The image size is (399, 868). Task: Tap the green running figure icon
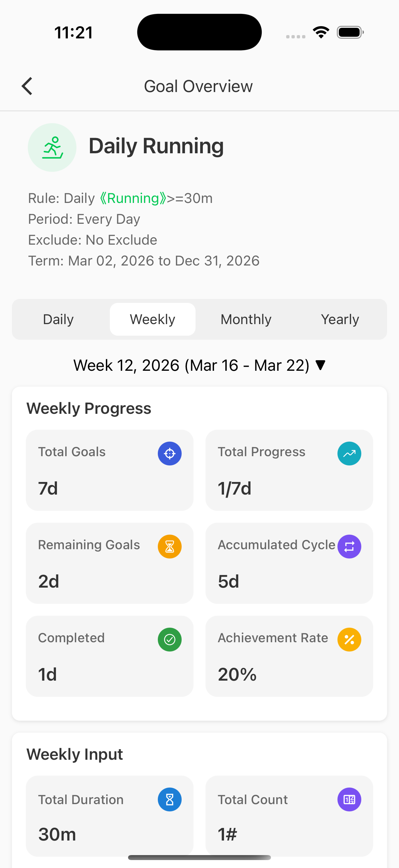[52, 148]
